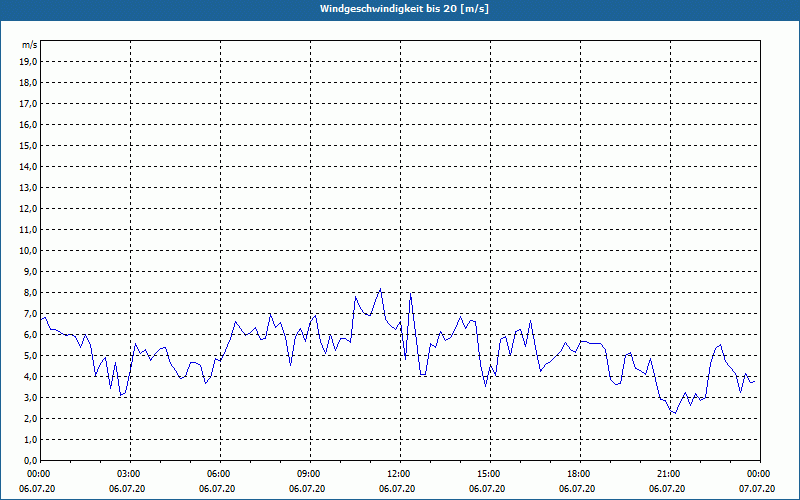
Task: Click the wind speed peak near 11:20
Action: 380,289
